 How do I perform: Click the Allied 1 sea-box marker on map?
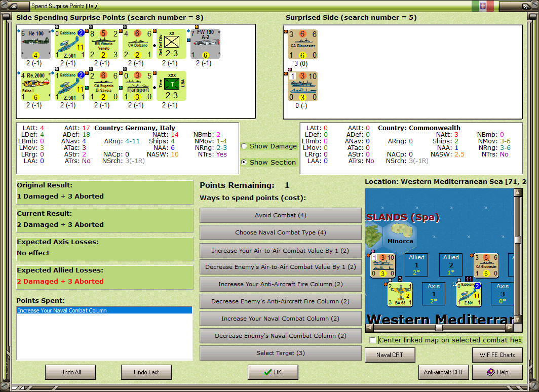[x=416, y=265]
